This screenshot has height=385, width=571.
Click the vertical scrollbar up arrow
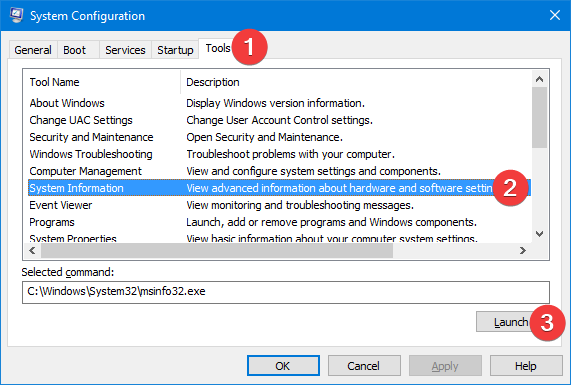coord(539,79)
